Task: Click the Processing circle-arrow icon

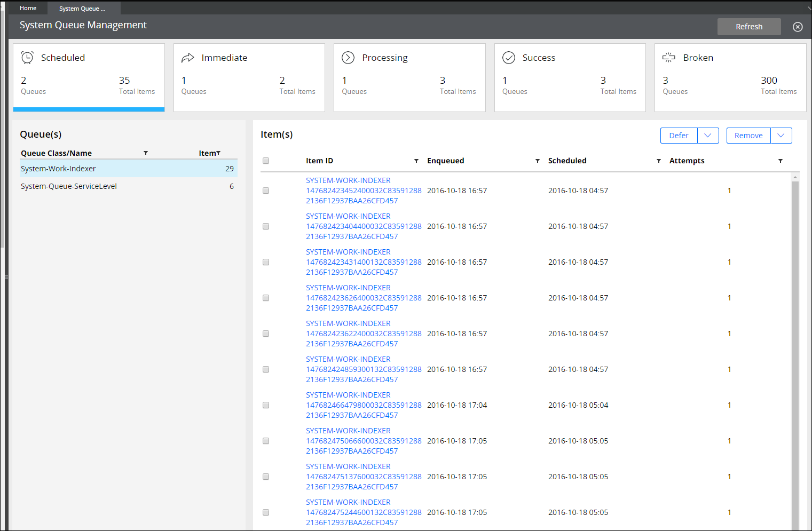Action: coord(348,57)
